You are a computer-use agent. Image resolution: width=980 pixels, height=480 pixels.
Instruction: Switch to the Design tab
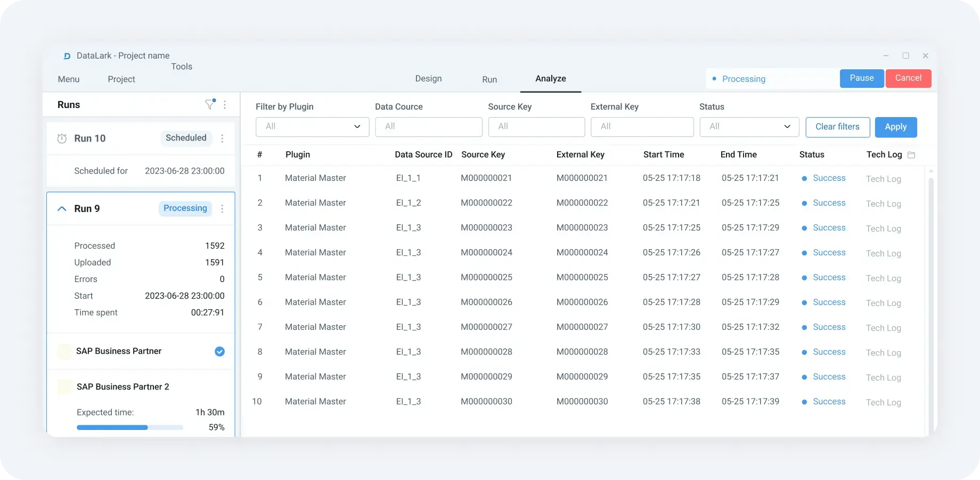(428, 79)
